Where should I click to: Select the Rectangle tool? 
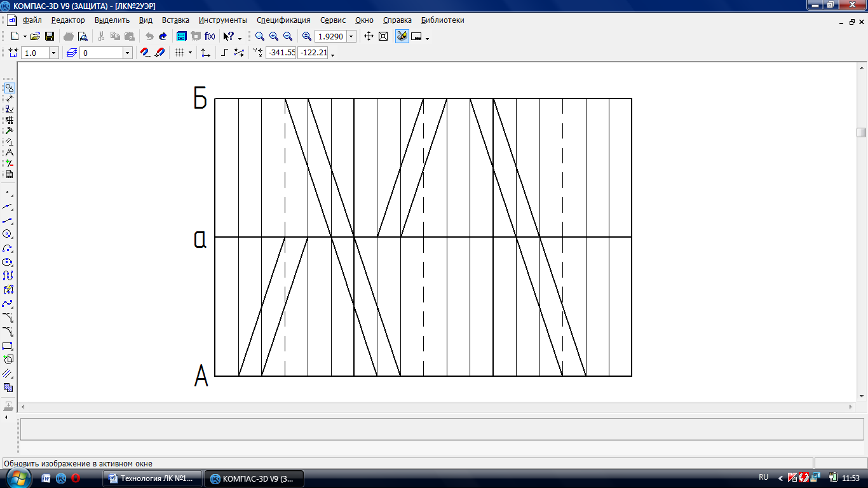[x=8, y=346]
